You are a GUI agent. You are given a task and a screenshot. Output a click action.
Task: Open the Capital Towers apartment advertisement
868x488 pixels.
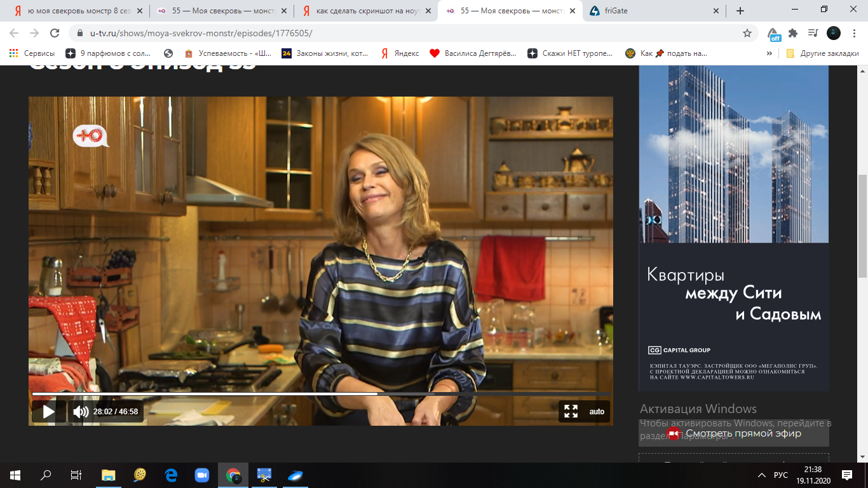(x=734, y=228)
